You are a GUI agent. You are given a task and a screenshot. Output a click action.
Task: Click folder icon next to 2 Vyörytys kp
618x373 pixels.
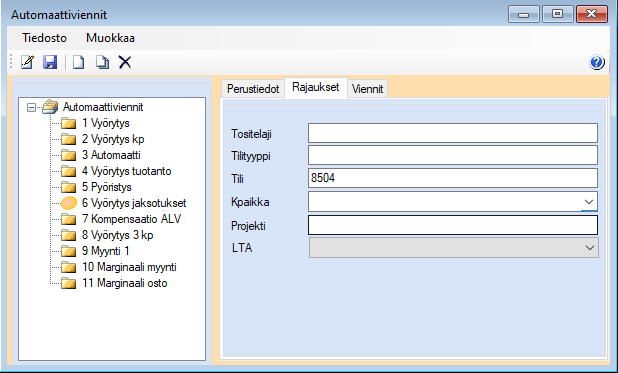click(69, 139)
